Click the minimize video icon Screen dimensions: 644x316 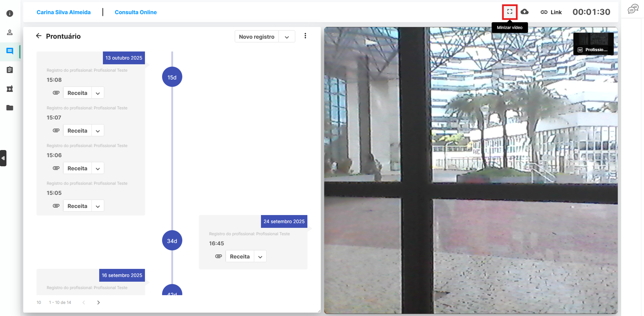510,12
